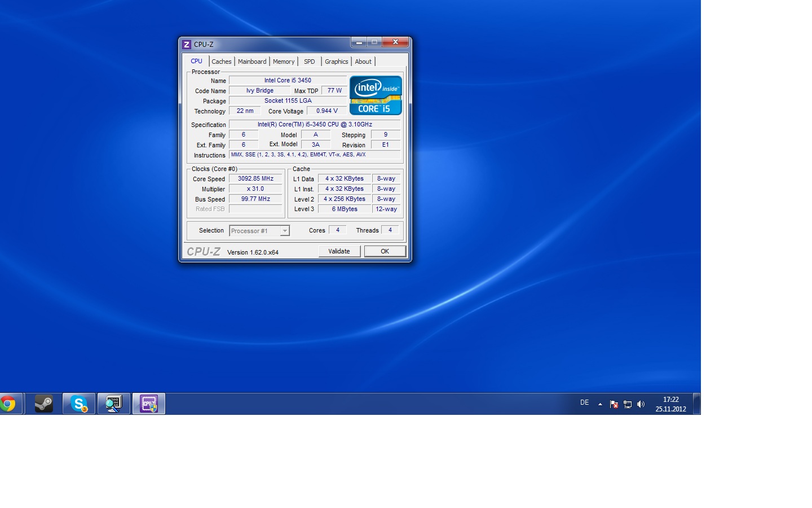This screenshot has width=812, height=508.
Task: Click the Core Voltage value 0.944 V
Action: pos(327,111)
